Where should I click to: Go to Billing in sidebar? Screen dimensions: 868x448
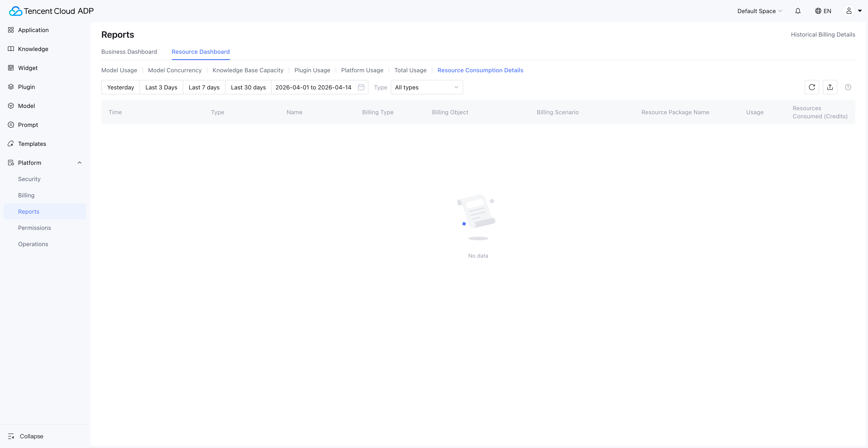(26, 195)
